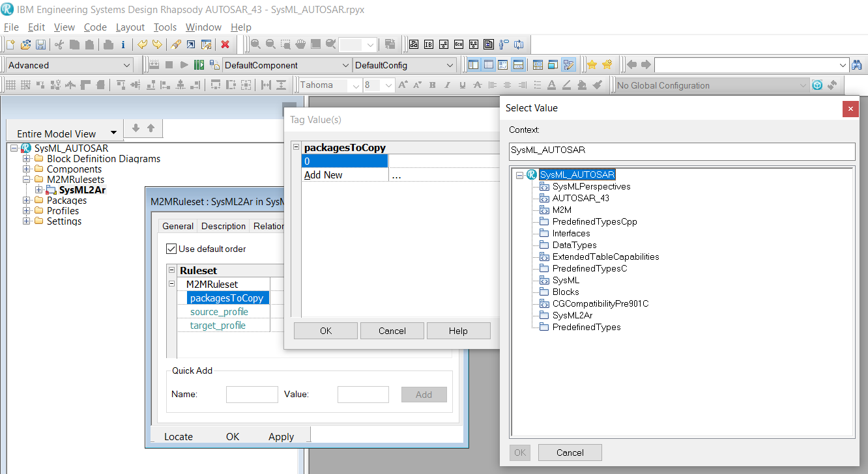
Task: Click the blue cube Global Configuration icon
Action: 817,85
